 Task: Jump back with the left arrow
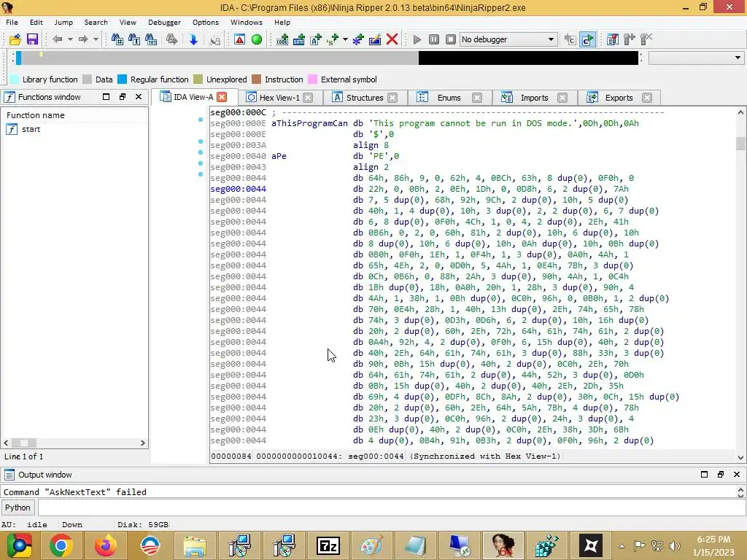57,39
